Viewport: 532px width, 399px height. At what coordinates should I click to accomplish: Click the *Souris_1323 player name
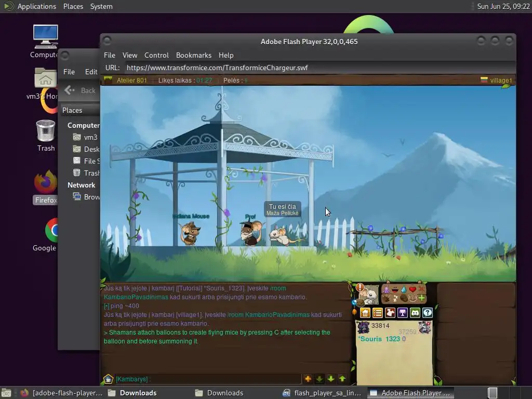(379, 339)
